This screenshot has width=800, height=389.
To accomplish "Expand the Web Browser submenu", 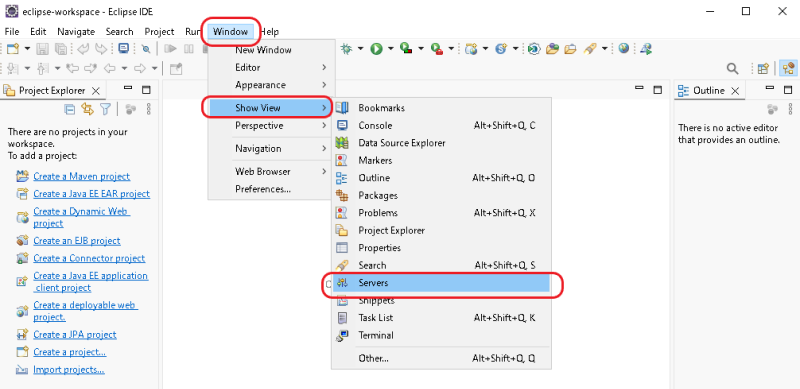I will pyautogui.click(x=271, y=172).
